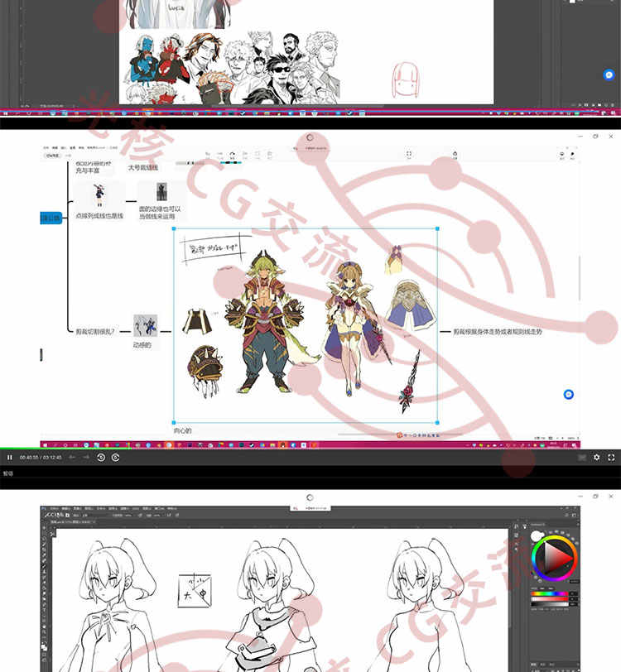Select node 剪裁根据身体走势或者规则线走势

coord(498,331)
